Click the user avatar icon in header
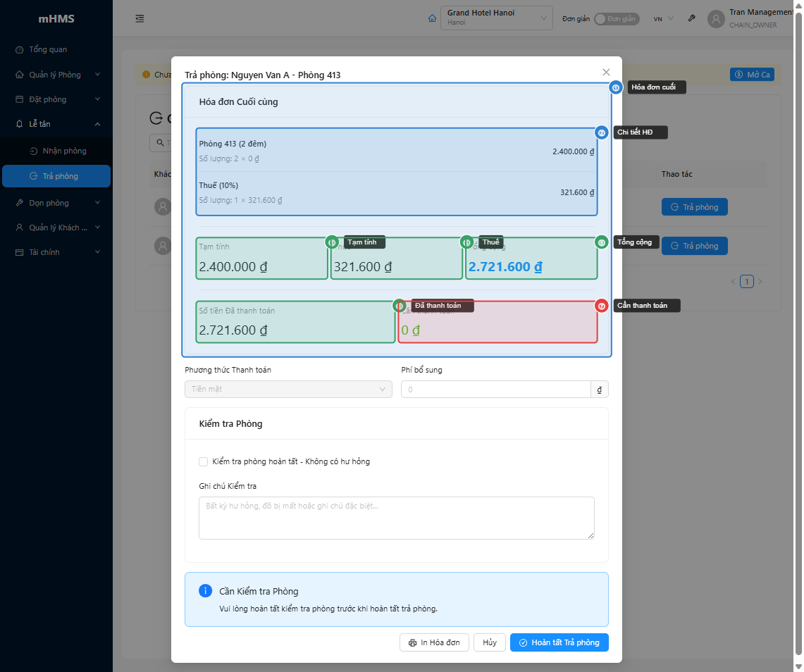This screenshot has height=672, width=804. (717, 19)
